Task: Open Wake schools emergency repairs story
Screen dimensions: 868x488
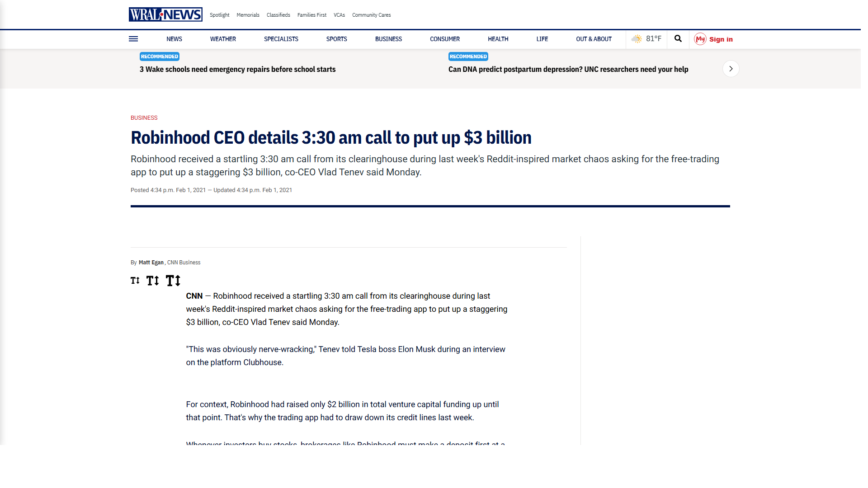Action: tap(237, 69)
